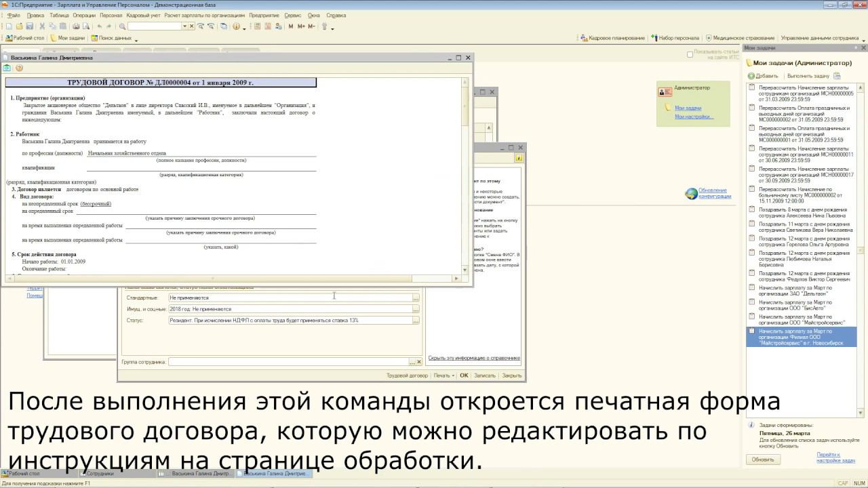
Task: Open the Файл menu
Action: 14,15
